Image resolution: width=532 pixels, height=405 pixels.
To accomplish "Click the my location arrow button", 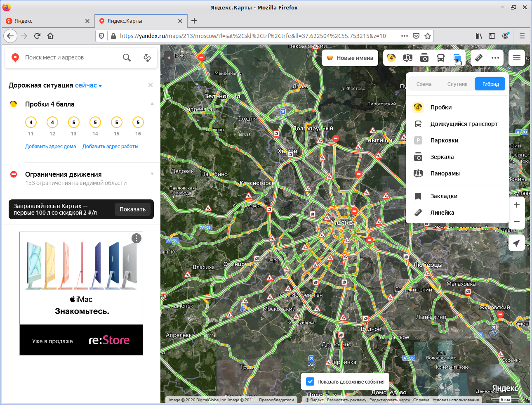I will pos(516,243).
